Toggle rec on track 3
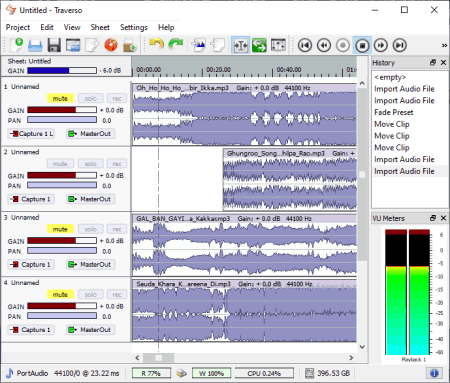The height and width of the screenshot is (383, 450). pos(117,229)
